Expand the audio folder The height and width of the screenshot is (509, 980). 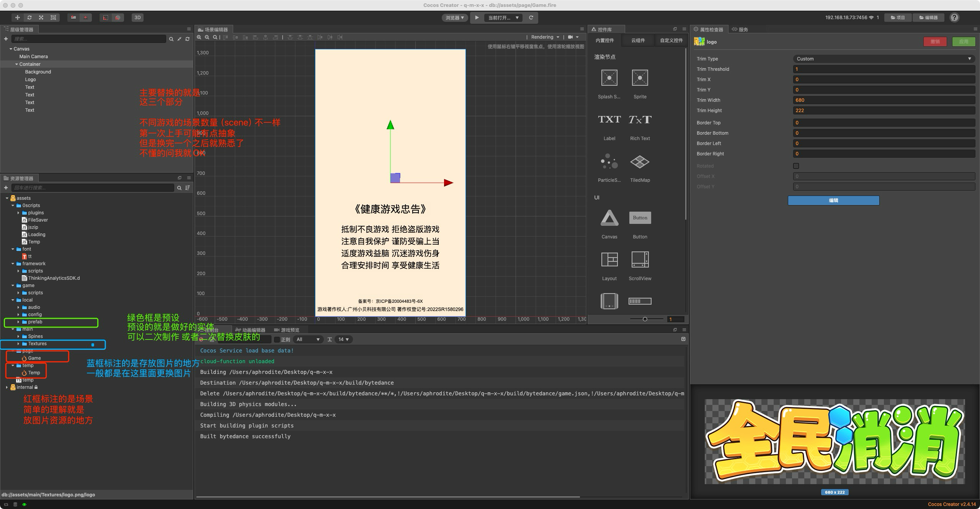pyautogui.click(x=18, y=307)
